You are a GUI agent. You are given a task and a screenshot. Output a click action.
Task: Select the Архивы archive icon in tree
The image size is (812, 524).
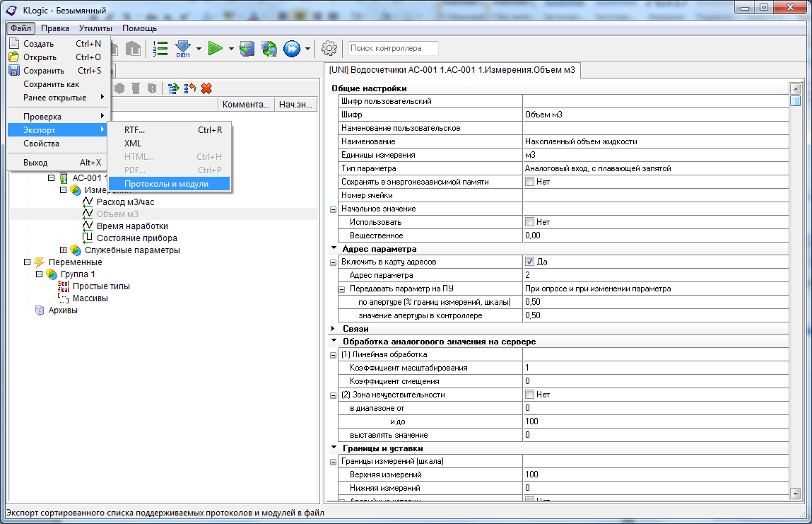click(x=40, y=310)
